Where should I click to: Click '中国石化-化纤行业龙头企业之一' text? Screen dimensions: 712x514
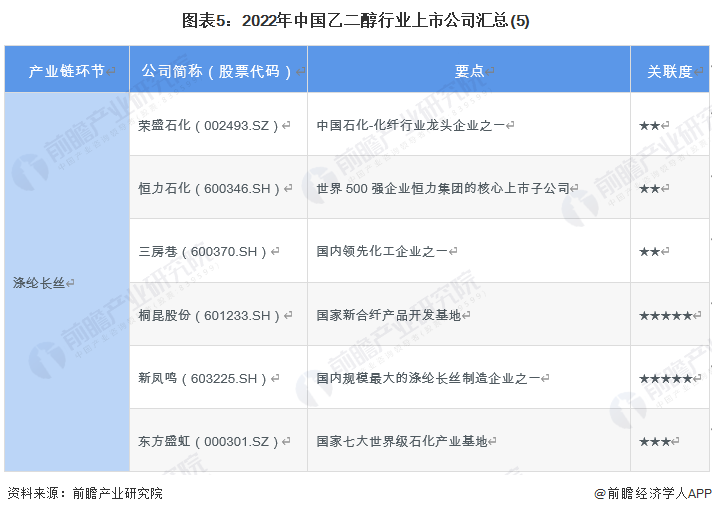411,125
